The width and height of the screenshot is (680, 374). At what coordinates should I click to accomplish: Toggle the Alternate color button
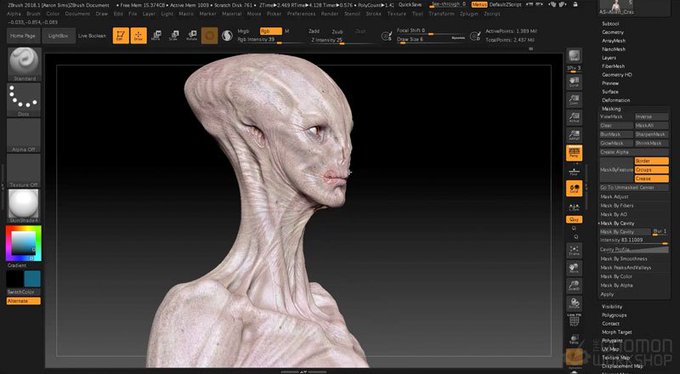point(24,301)
